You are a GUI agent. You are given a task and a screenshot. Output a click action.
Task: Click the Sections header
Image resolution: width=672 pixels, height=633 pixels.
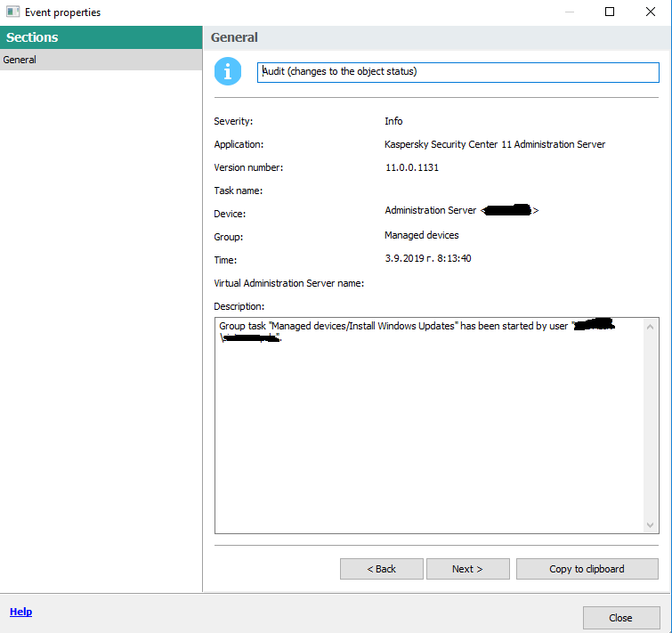point(101,37)
